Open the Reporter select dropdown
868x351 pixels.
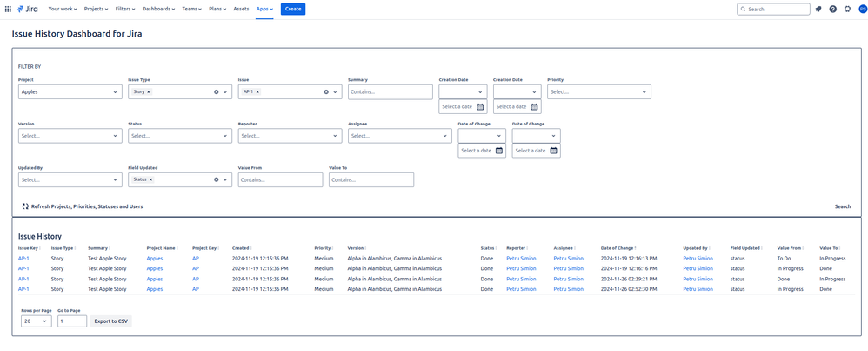click(290, 136)
